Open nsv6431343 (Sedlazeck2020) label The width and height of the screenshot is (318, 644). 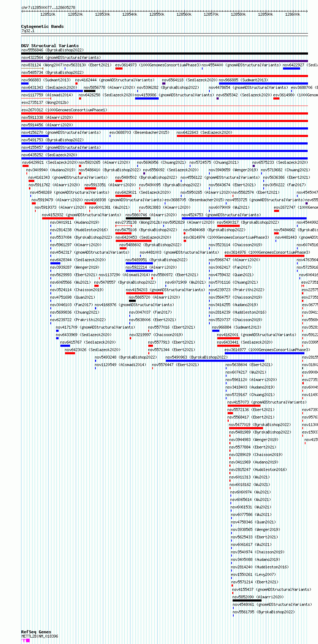click(x=49, y=87)
